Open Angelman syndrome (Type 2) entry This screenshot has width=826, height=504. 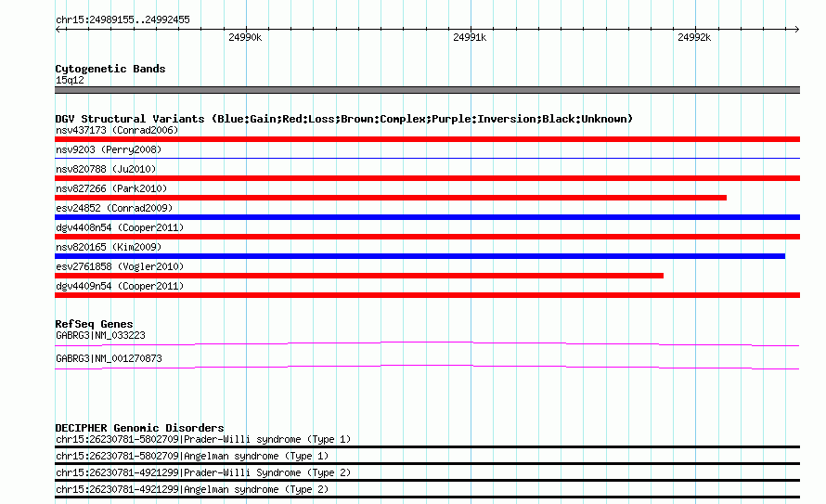[192, 490]
